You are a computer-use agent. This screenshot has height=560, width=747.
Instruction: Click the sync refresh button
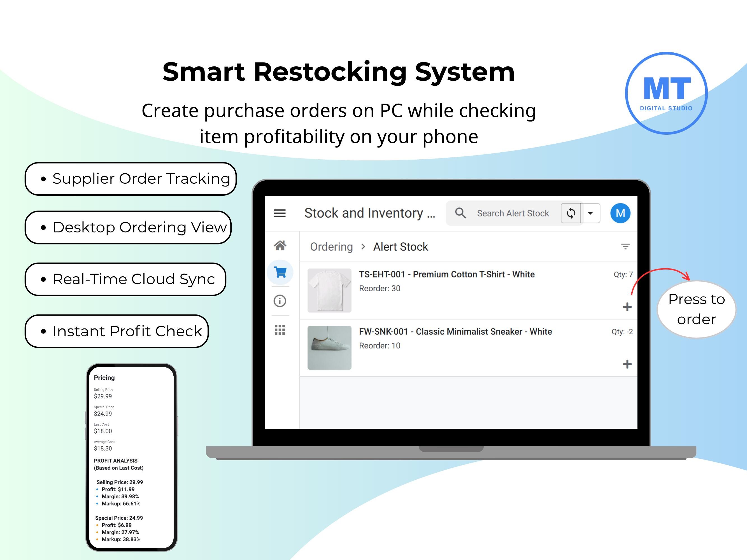(571, 213)
